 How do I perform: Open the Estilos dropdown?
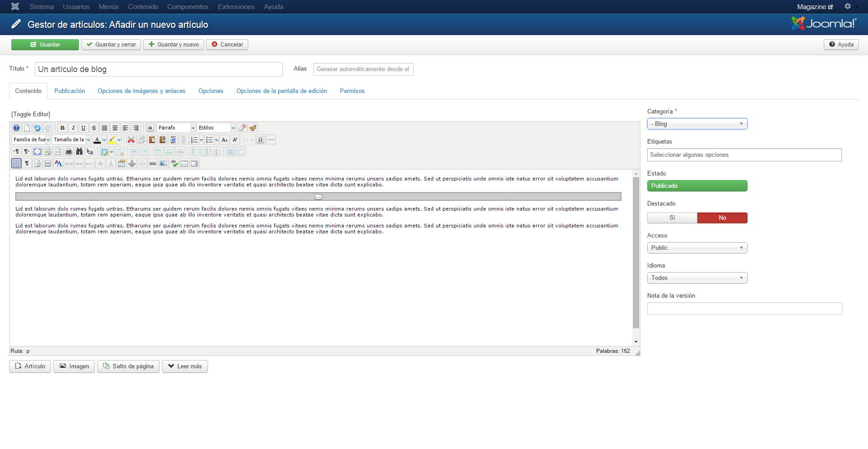click(x=216, y=128)
